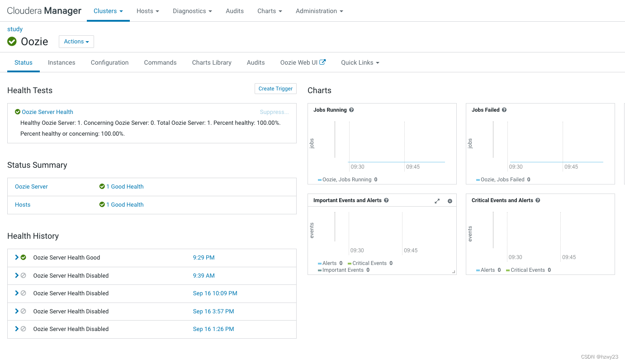
Task: Expand the Sep 16 3:57 PM history entry
Action: pos(17,311)
